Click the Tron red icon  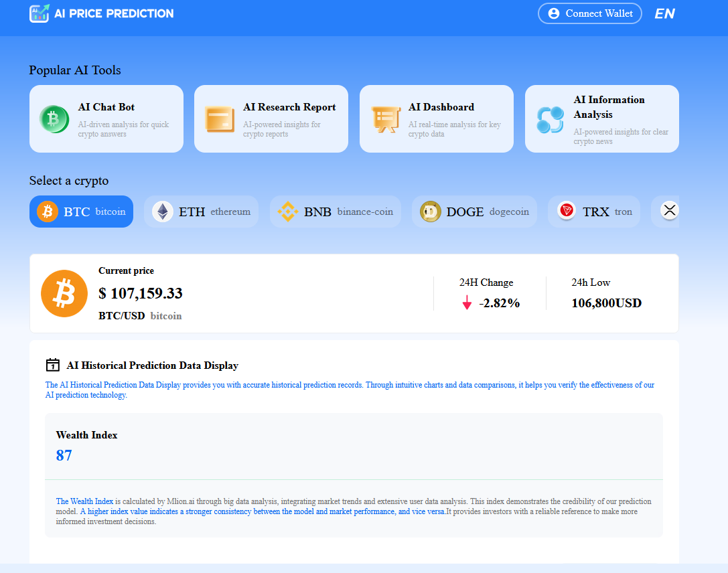point(567,212)
